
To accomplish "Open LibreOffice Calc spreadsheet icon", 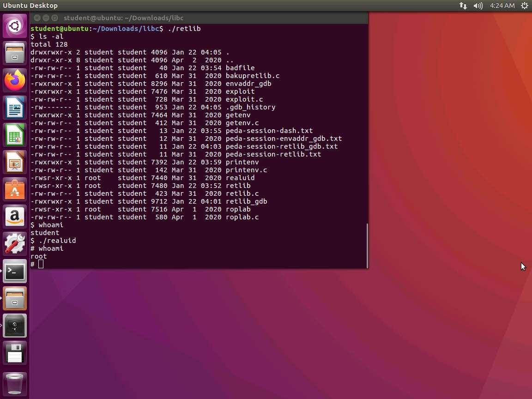I will (15, 135).
